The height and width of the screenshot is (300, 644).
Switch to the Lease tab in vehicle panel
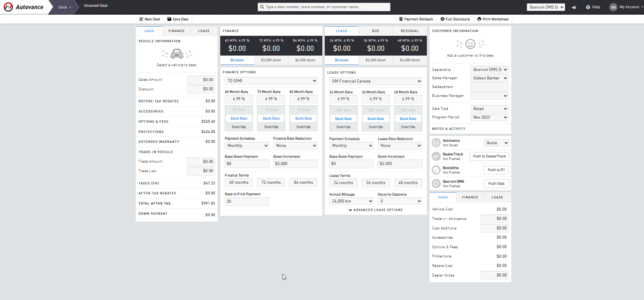pyautogui.click(x=204, y=31)
